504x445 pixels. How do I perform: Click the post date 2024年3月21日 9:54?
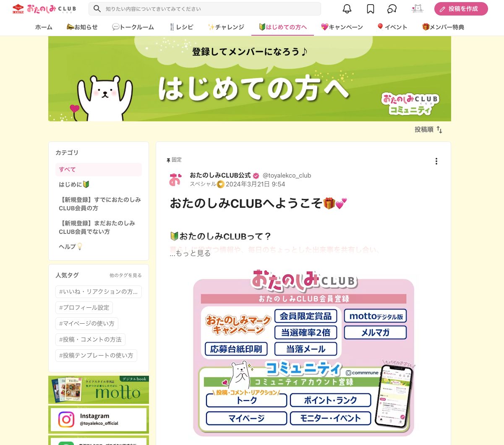(255, 184)
